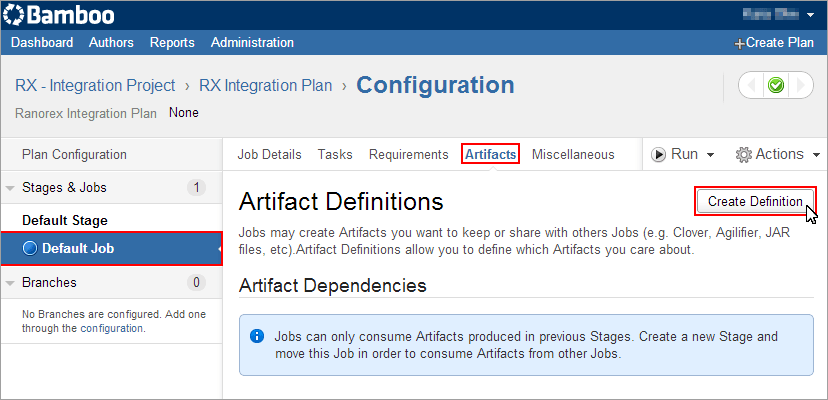
Task: Open RX Integration Plan breadcrumb
Action: click(x=266, y=86)
